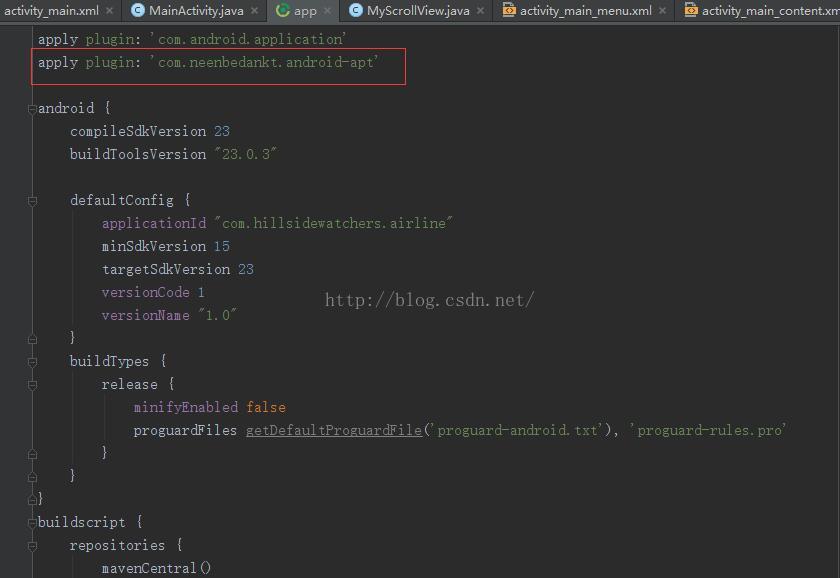Close the activity_main_menu.xml tab
The width and height of the screenshot is (840, 578).
[x=663, y=11]
